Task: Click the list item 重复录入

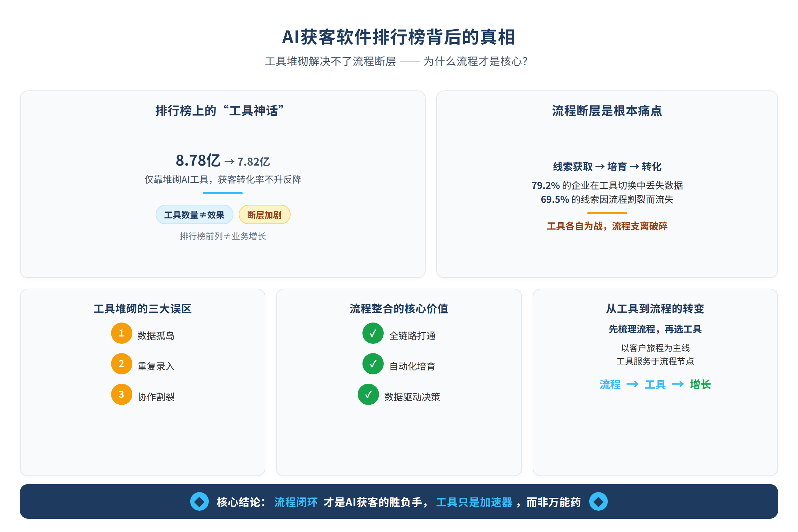Action: (x=156, y=366)
